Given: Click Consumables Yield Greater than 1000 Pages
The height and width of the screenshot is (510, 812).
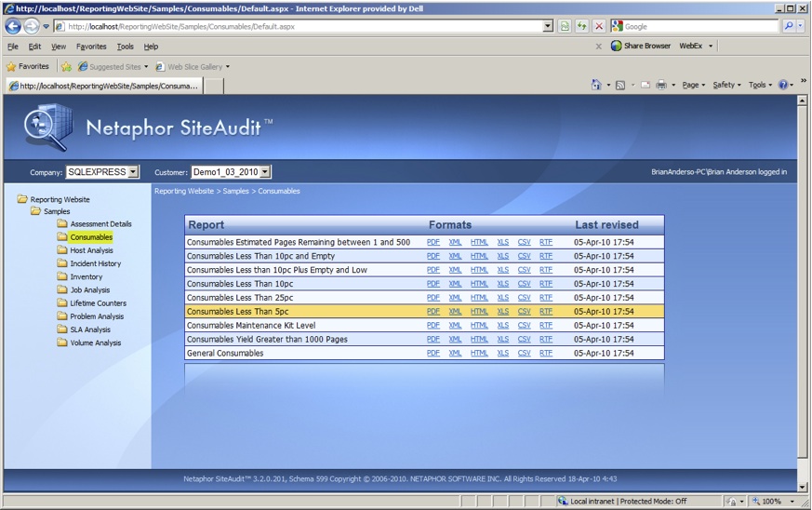Looking at the screenshot, I should click(267, 339).
